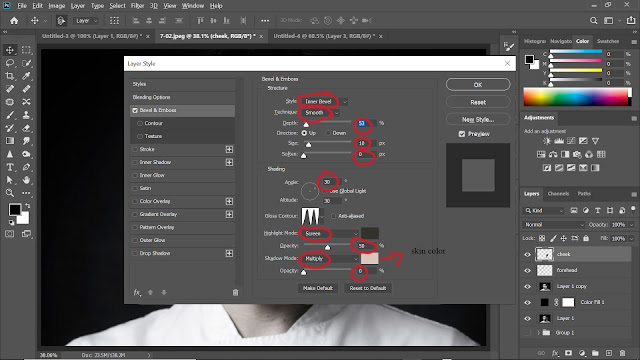Select the Move tool in toolbar
The width and height of the screenshot is (640, 360).
coord(10,50)
